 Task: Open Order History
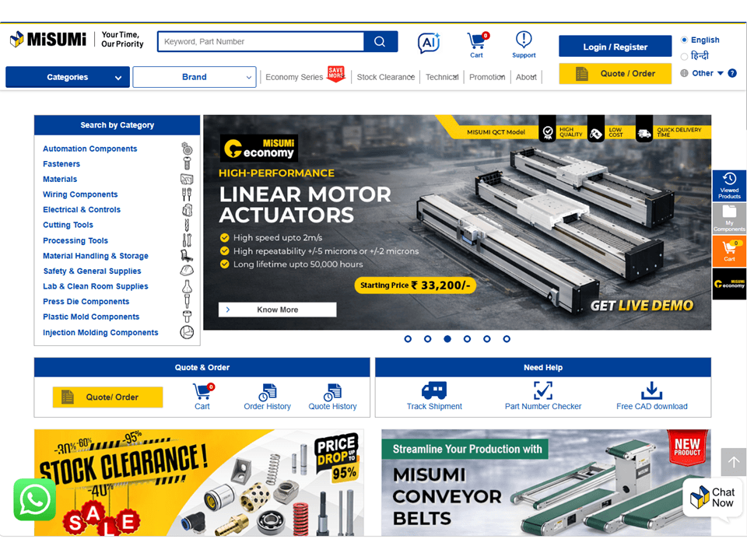coord(267,397)
